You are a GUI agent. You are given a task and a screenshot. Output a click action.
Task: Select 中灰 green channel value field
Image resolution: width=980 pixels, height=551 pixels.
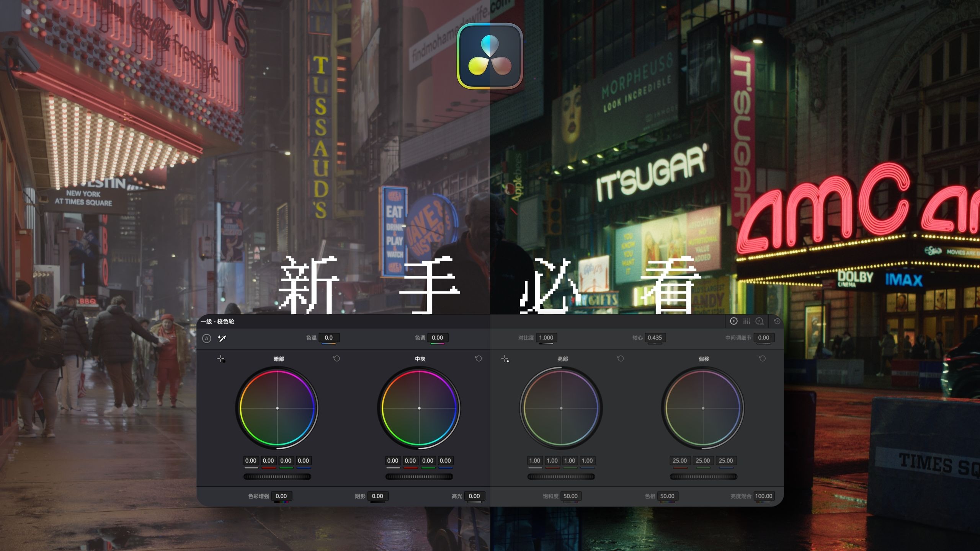[x=428, y=461]
